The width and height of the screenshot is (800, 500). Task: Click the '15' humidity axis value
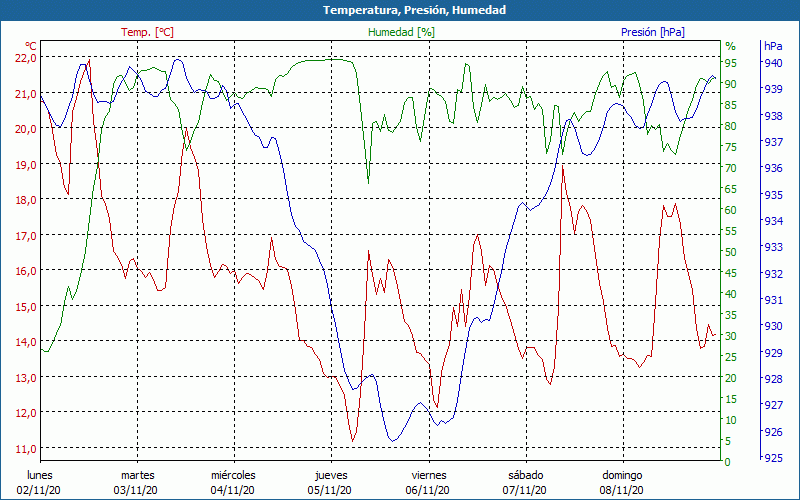[x=731, y=399]
